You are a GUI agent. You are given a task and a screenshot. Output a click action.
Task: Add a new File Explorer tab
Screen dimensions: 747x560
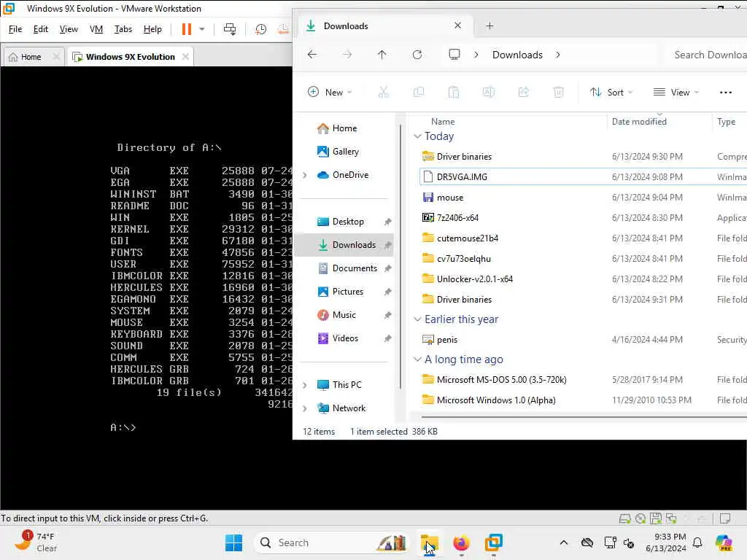click(x=489, y=26)
